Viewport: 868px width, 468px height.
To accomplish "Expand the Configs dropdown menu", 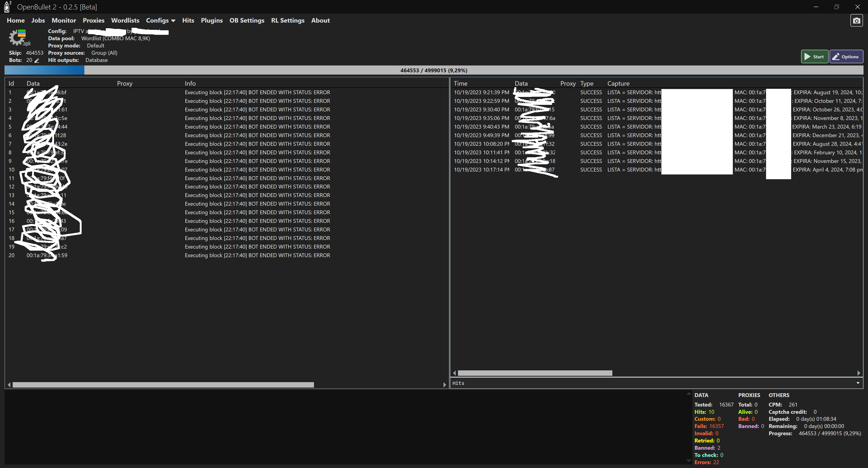I will point(160,21).
